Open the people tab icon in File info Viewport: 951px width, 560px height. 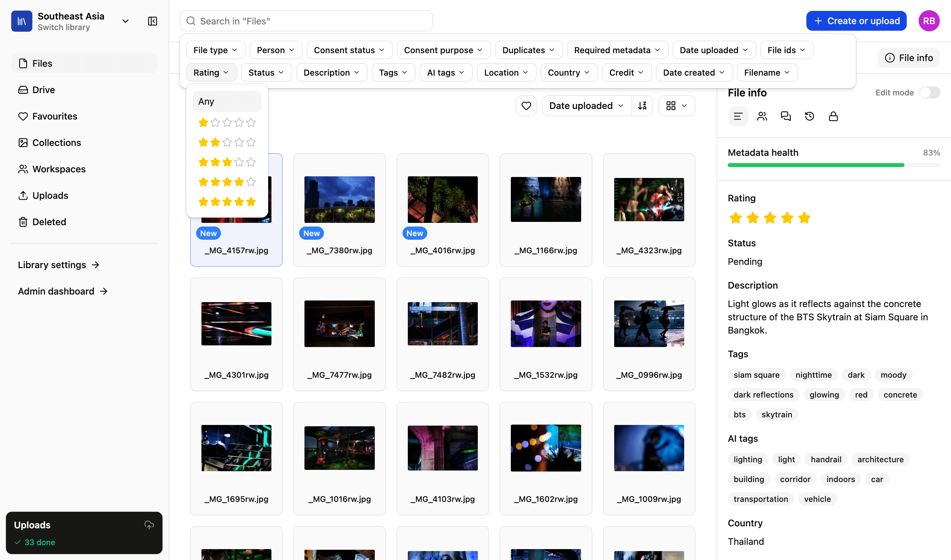[762, 117]
